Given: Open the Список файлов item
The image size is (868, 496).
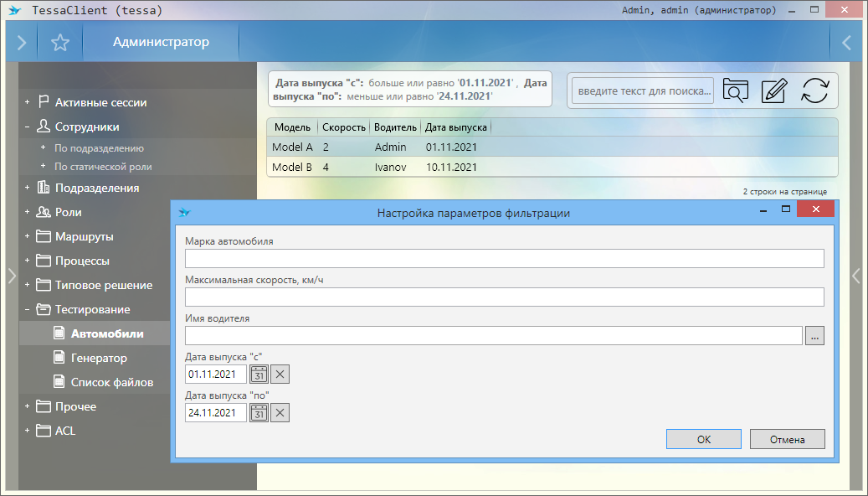Looking at the screenshot, I should pyautogui.click(x=111, y=382).
